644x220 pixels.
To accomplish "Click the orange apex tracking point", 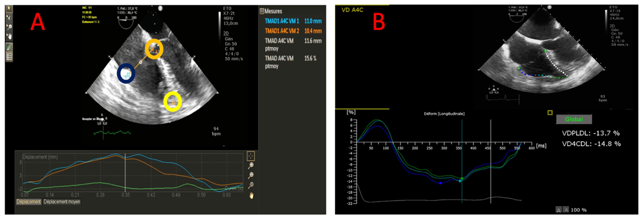I will [x=173, y=103].
